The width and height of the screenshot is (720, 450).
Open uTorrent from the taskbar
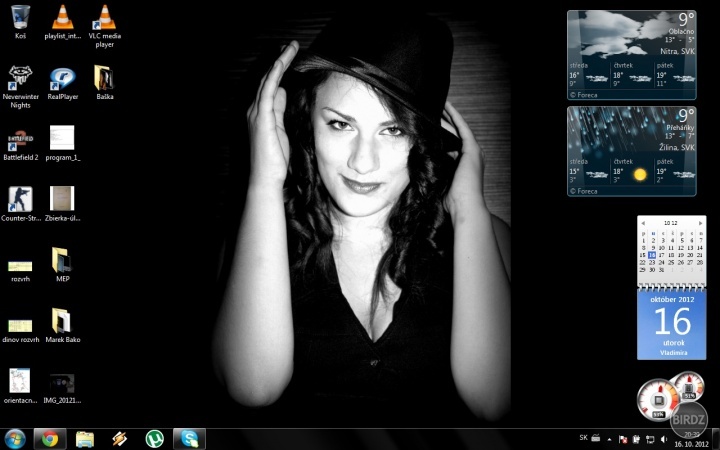point(155,439)
